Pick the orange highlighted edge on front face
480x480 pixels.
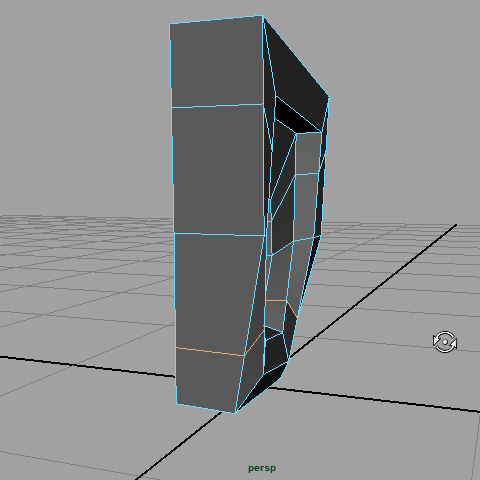tap(210, 352)
